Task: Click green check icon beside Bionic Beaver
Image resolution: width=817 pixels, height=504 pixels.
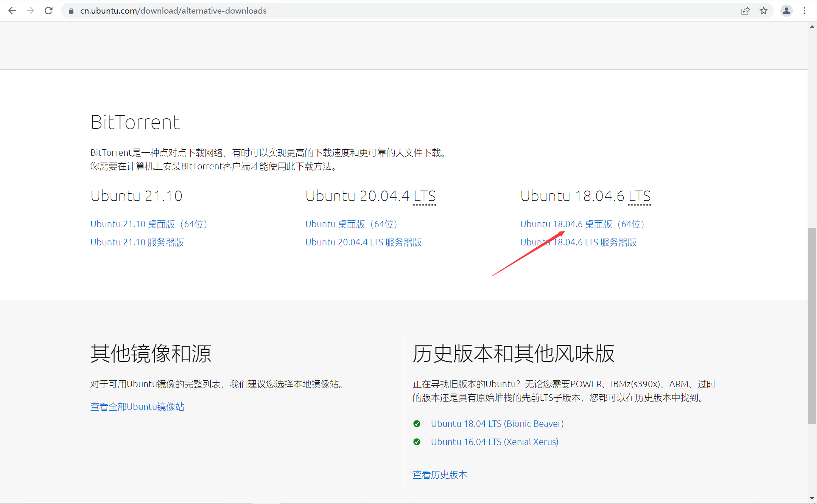Action: click(x=417, y=424)
